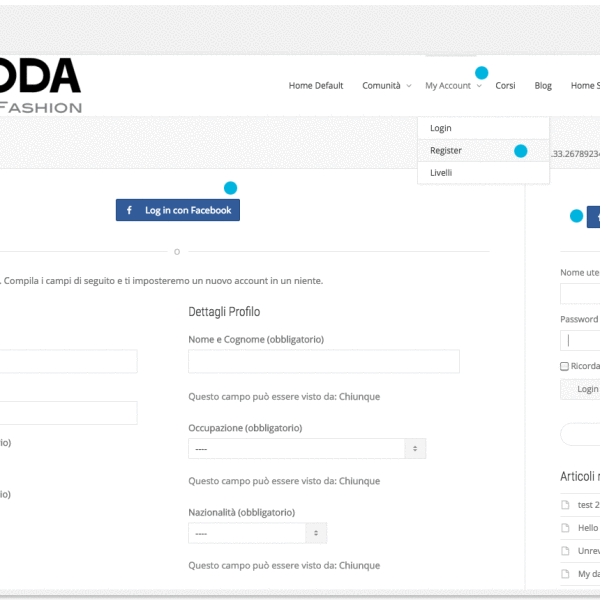600x600 pixels.
Task: Go to the Blog page
Action: click(x=543, y=86)
